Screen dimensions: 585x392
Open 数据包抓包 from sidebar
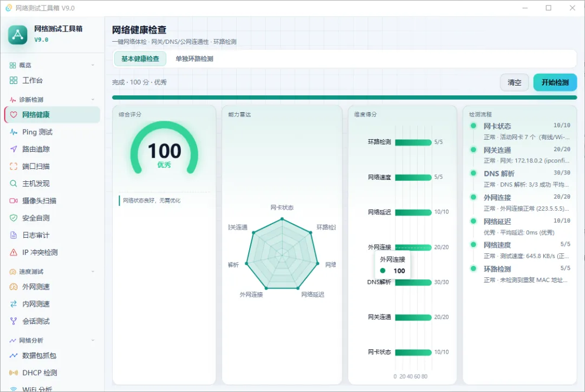point(52,355)
